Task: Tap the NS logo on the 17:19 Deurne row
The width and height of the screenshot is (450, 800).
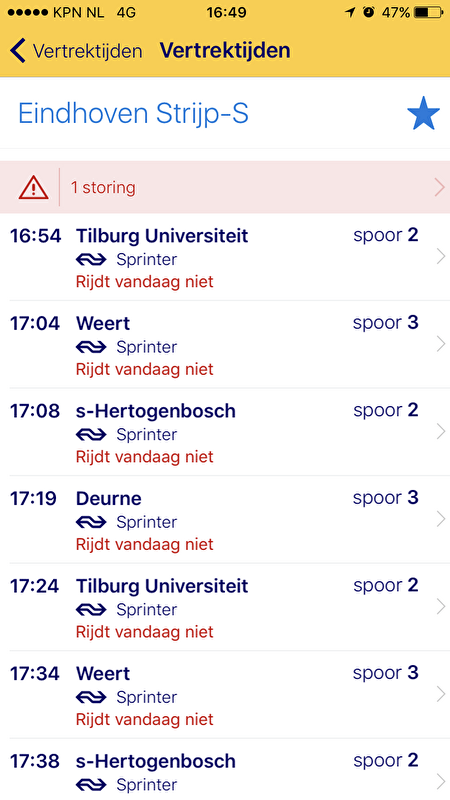Action: (91, 522)
